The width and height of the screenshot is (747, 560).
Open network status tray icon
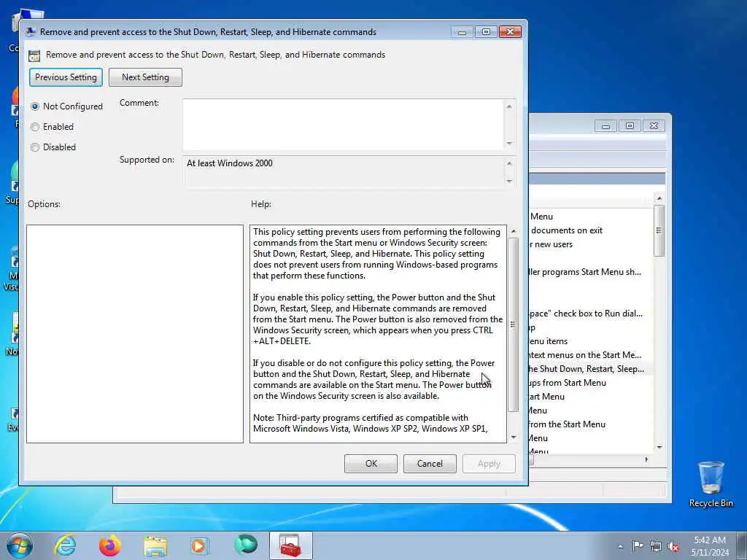point(656,546)
